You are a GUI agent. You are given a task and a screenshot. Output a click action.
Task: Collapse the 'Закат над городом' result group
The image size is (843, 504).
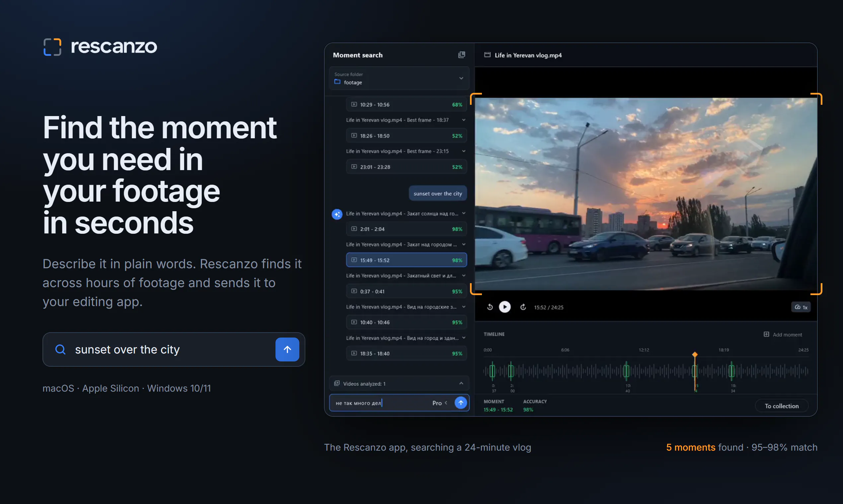[464, 244]
